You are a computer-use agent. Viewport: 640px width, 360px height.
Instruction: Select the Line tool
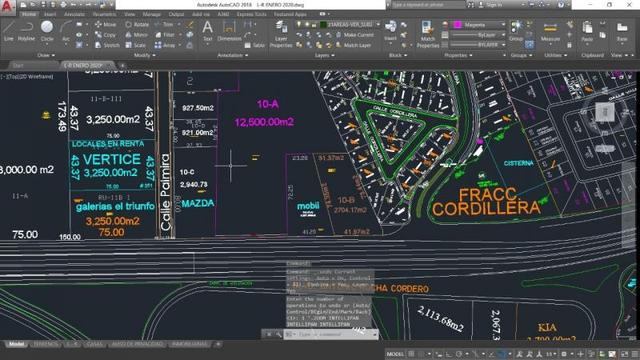click(x=9, y=32)
